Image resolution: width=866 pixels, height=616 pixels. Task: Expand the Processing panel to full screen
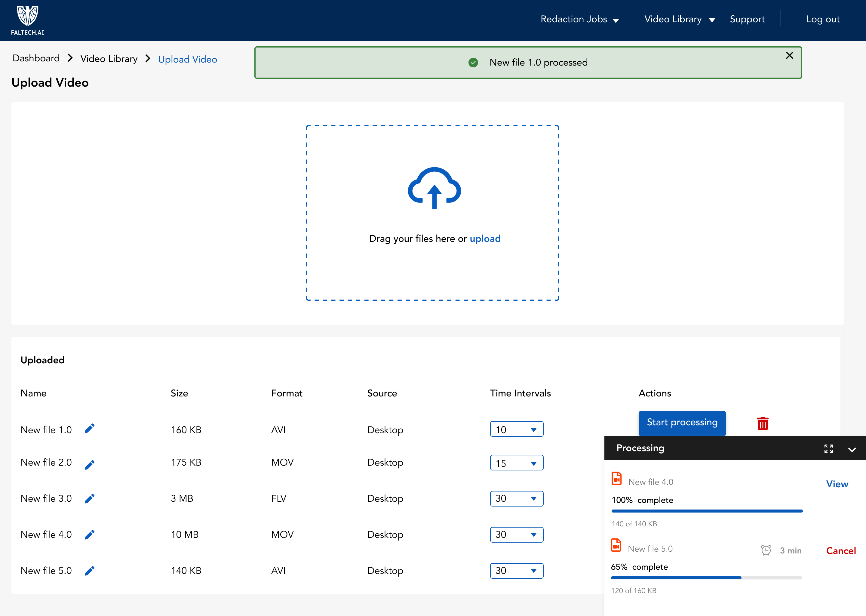[x=828, y=449]
